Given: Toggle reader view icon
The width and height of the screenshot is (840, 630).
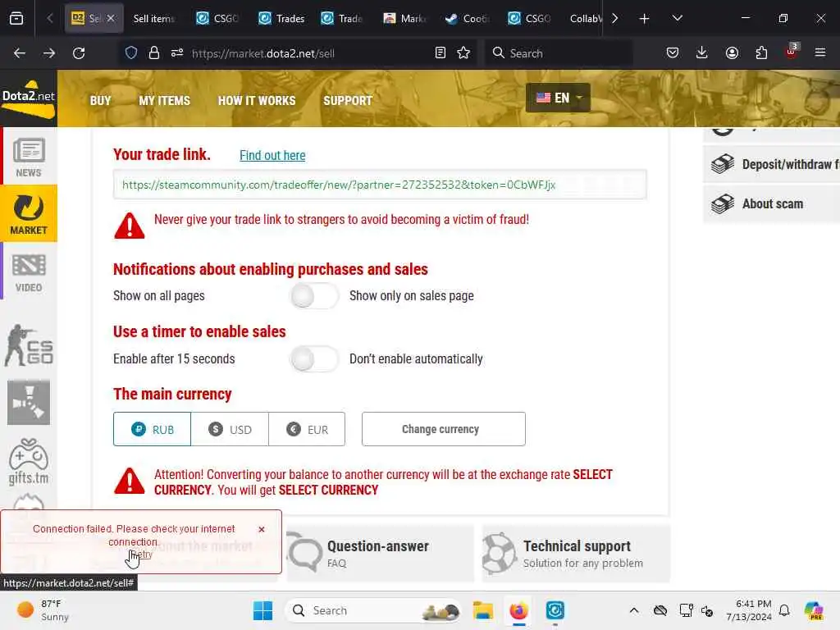Looking at the screenshot, I should [441, 53].
